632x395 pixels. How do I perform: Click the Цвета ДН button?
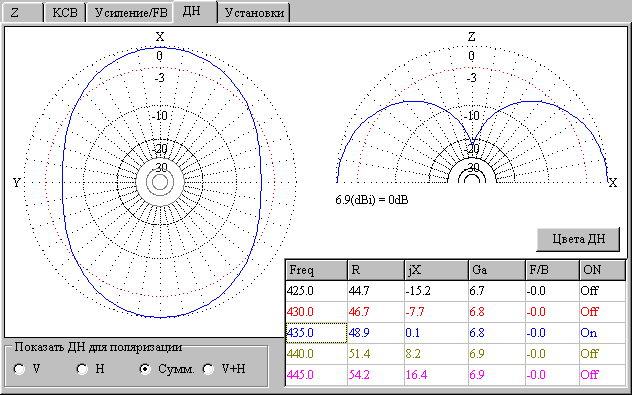[578, 239]
